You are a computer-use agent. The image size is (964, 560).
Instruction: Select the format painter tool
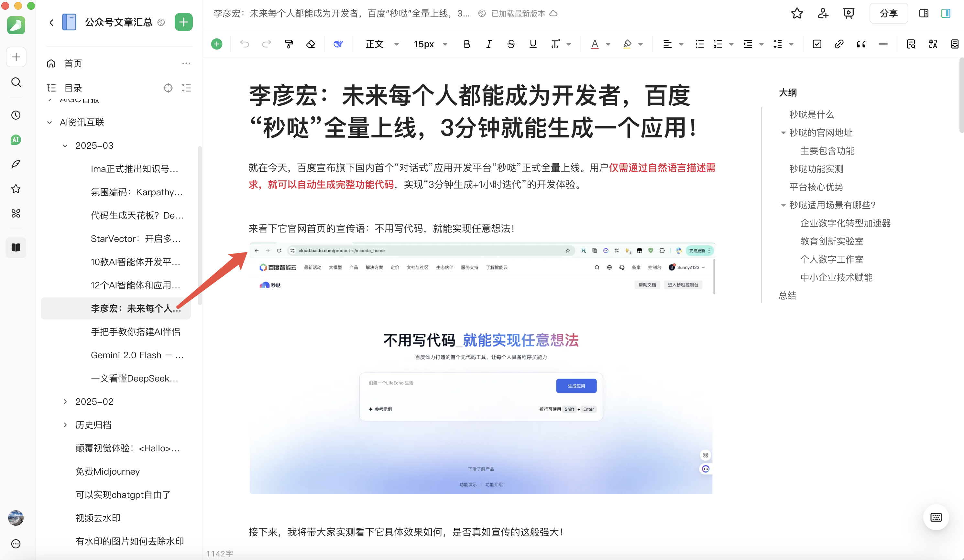[289, 44]
